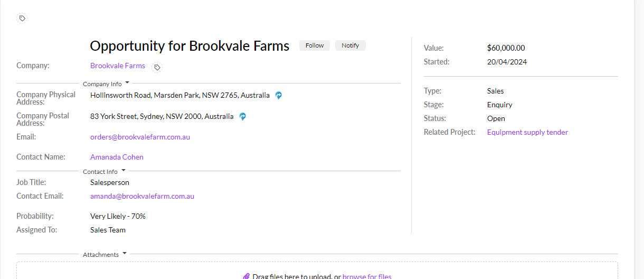The width and height of the screenshot is (644, 279).
Task: Collapse the Attachments section
Action: 125,254
